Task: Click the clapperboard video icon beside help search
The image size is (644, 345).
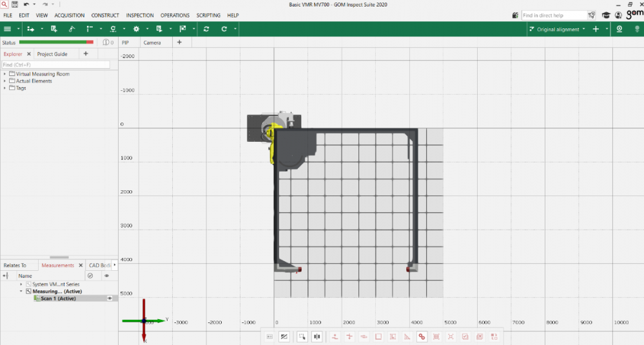Action: click(x=516, y=15)
